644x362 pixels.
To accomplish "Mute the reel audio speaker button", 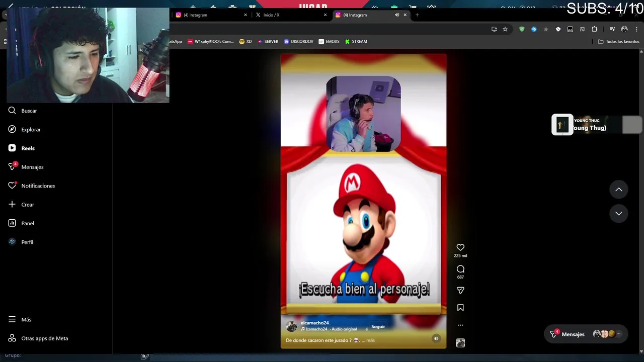I will click(x=436, y=338).
